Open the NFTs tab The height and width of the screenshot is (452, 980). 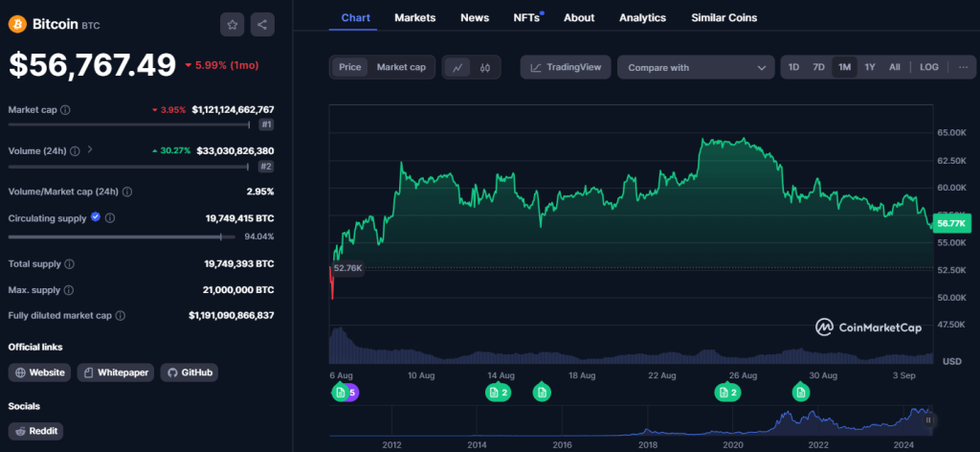[527, 18]
